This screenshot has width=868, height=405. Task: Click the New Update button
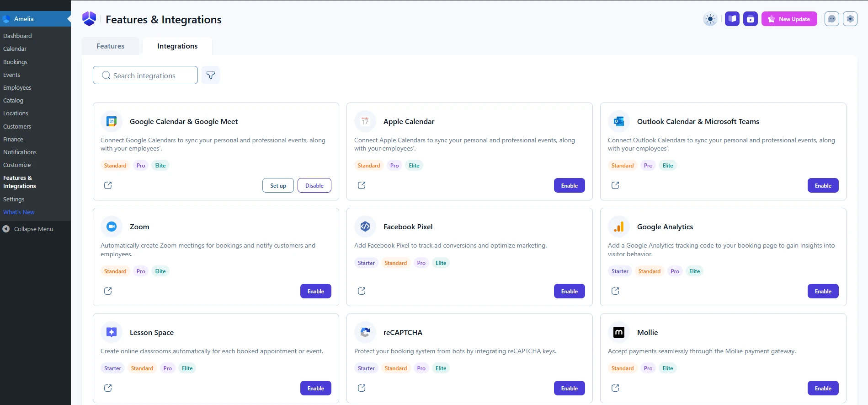[789, 19]
